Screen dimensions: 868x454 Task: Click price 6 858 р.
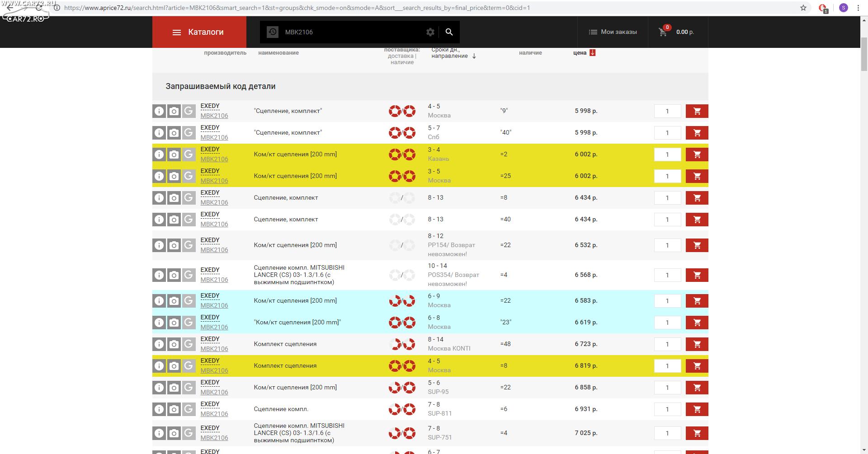click(x=586, y=388)
